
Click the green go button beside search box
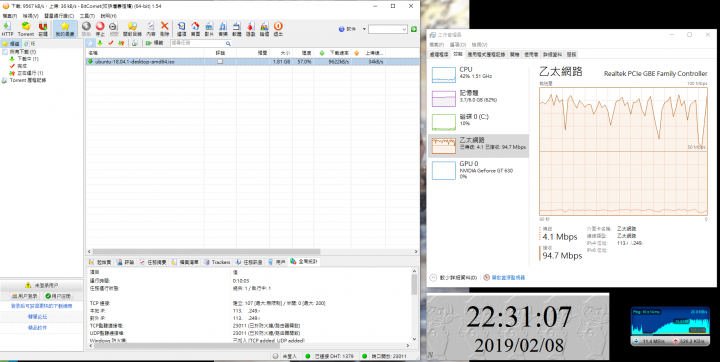click(x=414, y=29)
